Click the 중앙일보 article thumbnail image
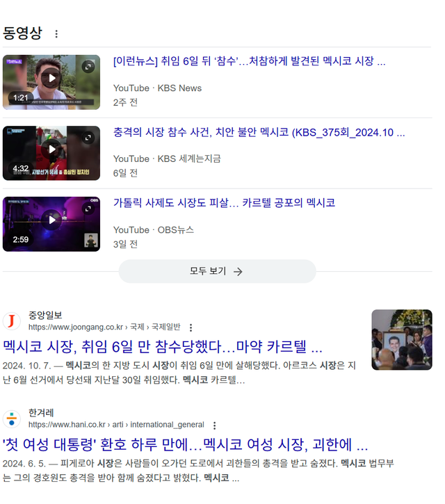Image resolution: width=445 pixels, height=504 pixels. (x=401, y=340)
